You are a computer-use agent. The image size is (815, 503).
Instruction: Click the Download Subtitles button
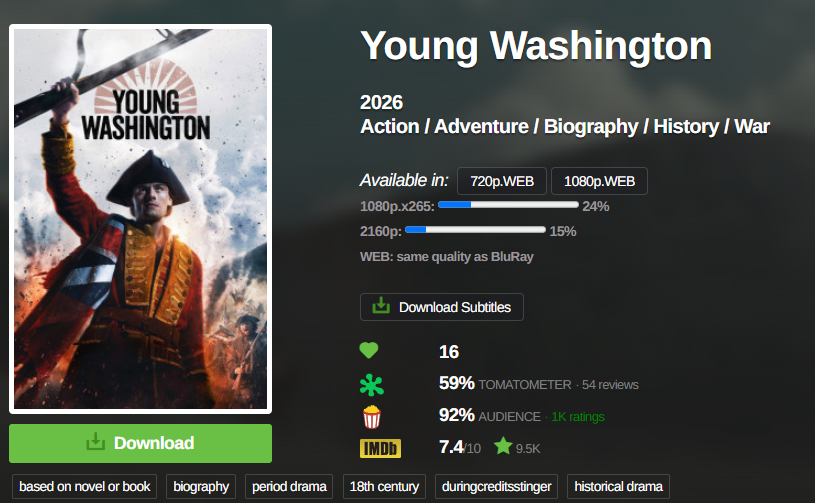click(442, 307)
